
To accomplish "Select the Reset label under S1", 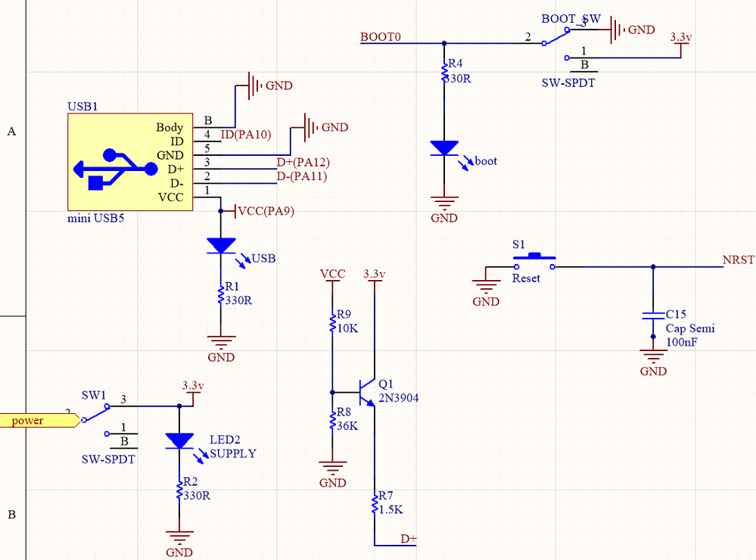I will coord(526,278).
